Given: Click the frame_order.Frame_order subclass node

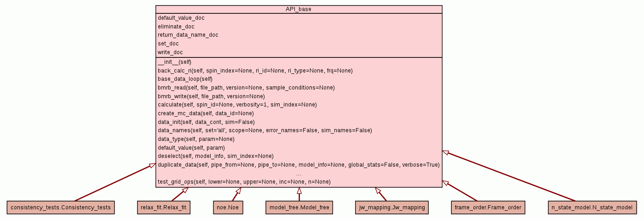Looking at the screenshot, I should click(x=488, y=208).
